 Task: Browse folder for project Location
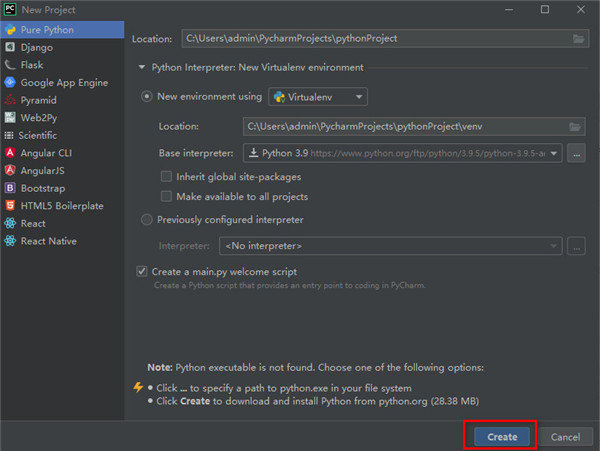coord(578,39)
